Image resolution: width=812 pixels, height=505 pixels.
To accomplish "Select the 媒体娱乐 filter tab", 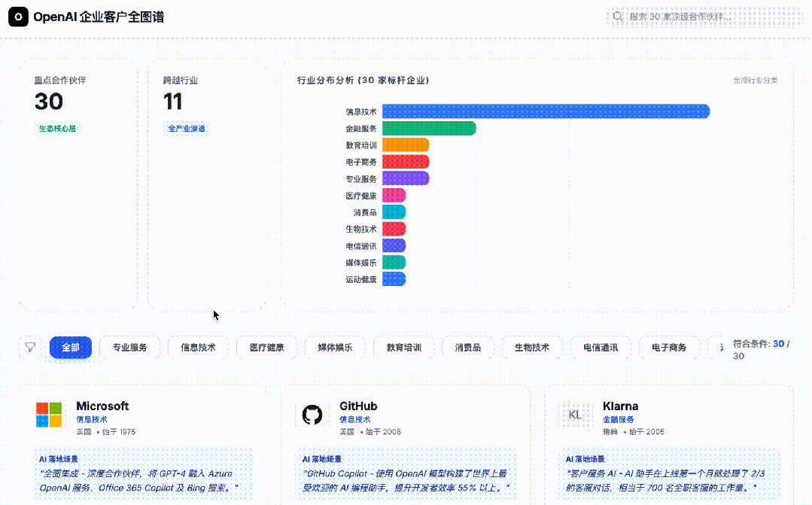I will pyautogui.click(x=335, y=348).
